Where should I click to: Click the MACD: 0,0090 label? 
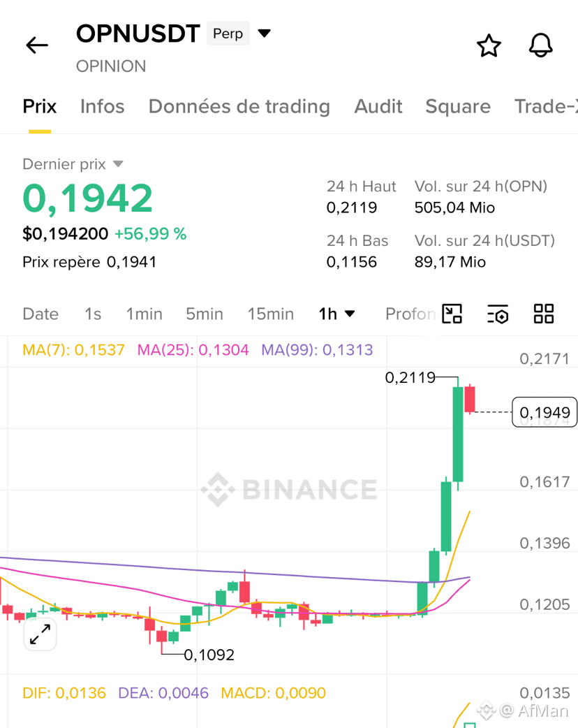273,692
